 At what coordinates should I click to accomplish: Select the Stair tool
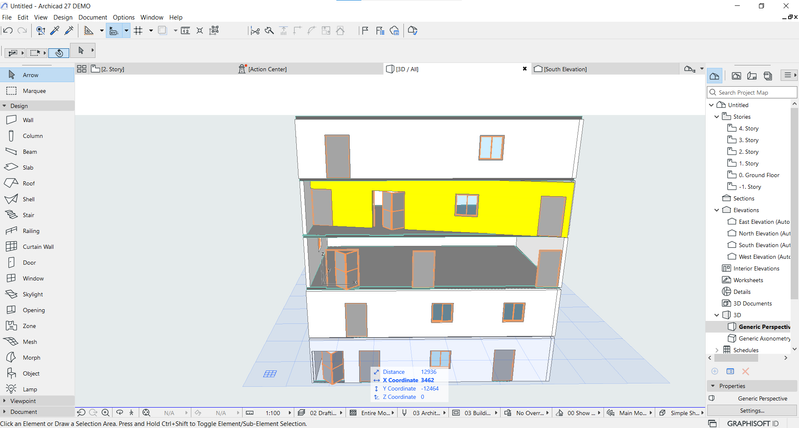click(30, 215)
